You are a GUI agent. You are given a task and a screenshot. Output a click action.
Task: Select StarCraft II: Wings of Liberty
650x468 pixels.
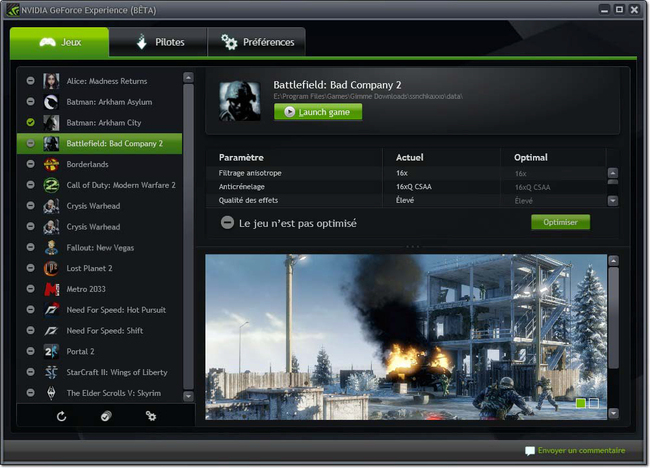(99, 372)
